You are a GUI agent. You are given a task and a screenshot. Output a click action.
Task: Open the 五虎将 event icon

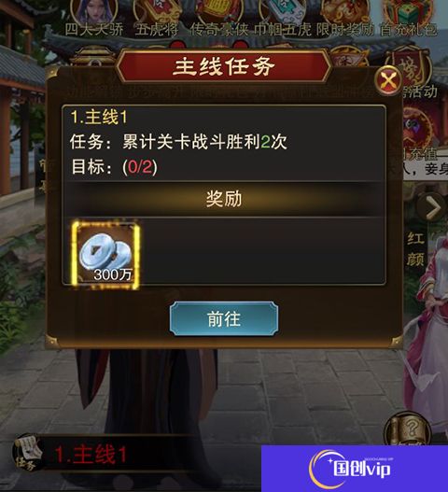[x=157, y=17]
